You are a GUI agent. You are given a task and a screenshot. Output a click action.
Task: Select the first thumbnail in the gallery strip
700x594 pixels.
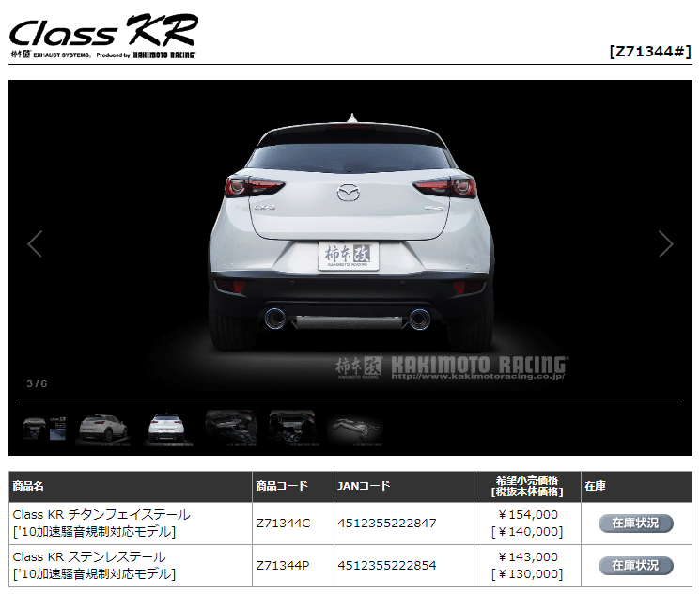pyautogui.click(x=43, y=428)
